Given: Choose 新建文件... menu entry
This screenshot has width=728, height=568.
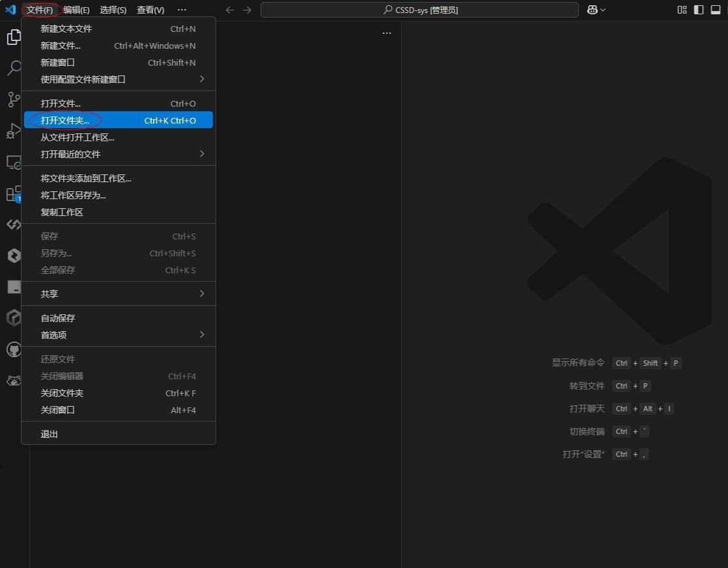Looking at the screenshot, I should 119,46.
